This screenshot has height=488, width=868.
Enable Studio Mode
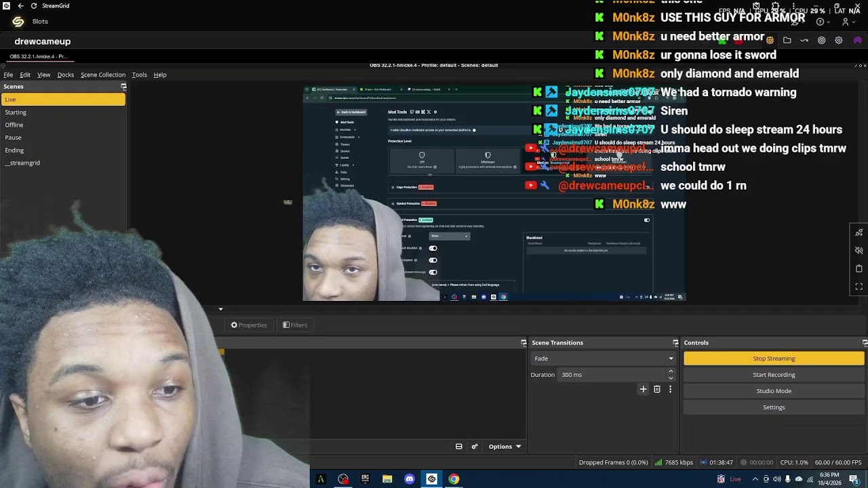[x=774, y=391]
